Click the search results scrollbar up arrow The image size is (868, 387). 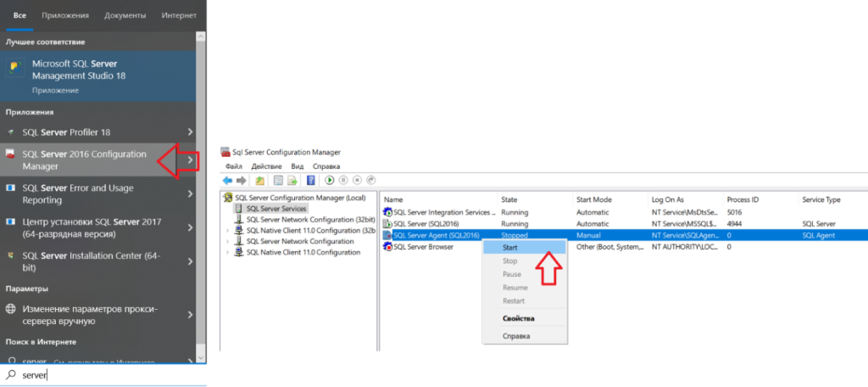200,36
